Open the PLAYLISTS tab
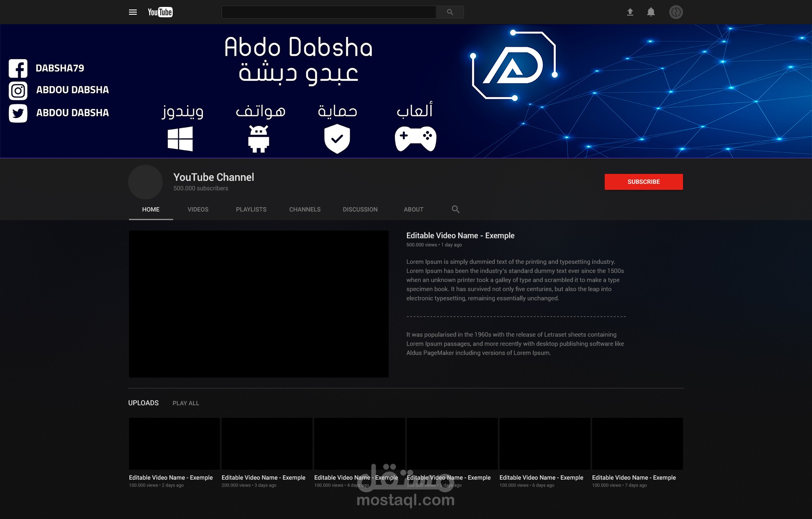 click(251, 209)
